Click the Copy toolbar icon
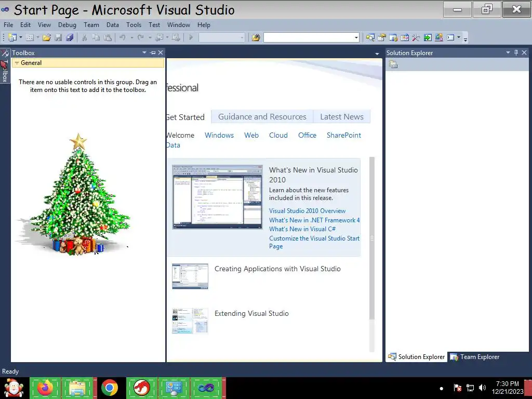 tap(96, 37)
